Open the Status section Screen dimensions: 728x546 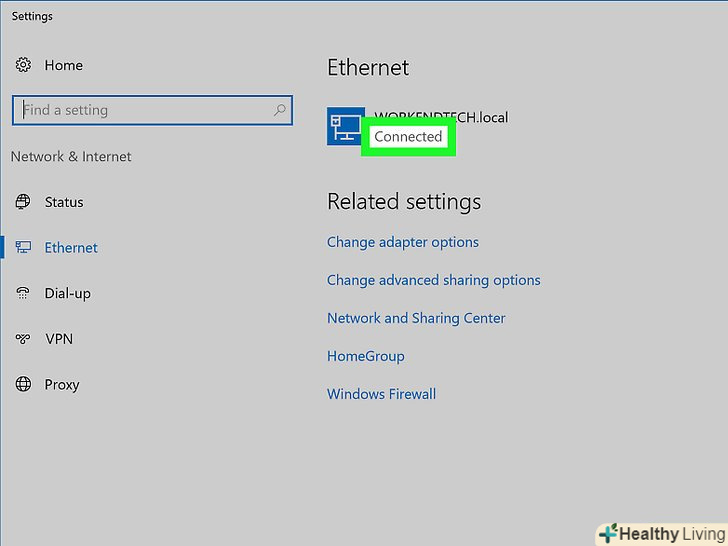64,202
